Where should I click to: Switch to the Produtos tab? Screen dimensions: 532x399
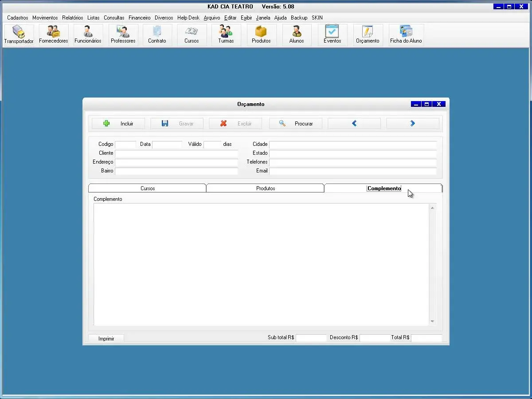(x=266, y=188)
